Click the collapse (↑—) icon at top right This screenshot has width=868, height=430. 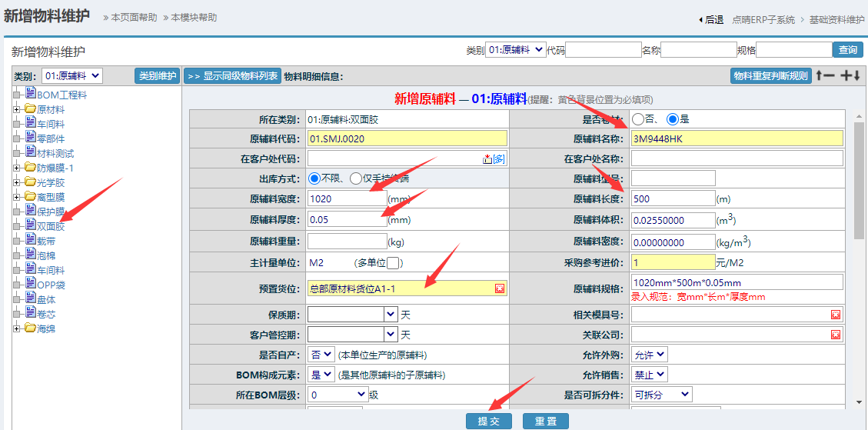(x=825, y=75)
